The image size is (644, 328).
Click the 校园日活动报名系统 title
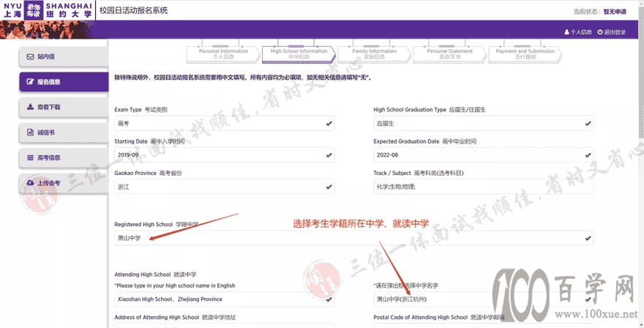point(133,11)
